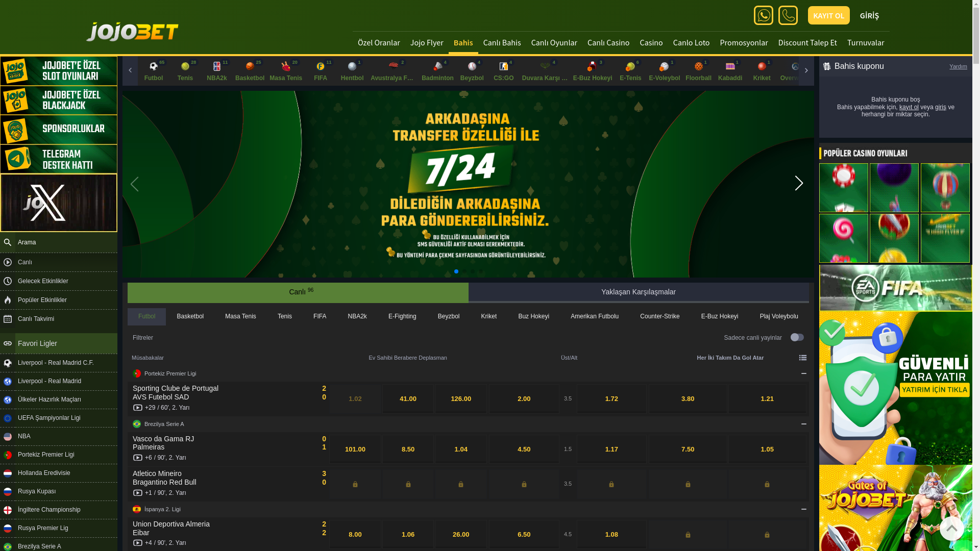
Task: Open the X social media banner
Action: click(59, 203)
